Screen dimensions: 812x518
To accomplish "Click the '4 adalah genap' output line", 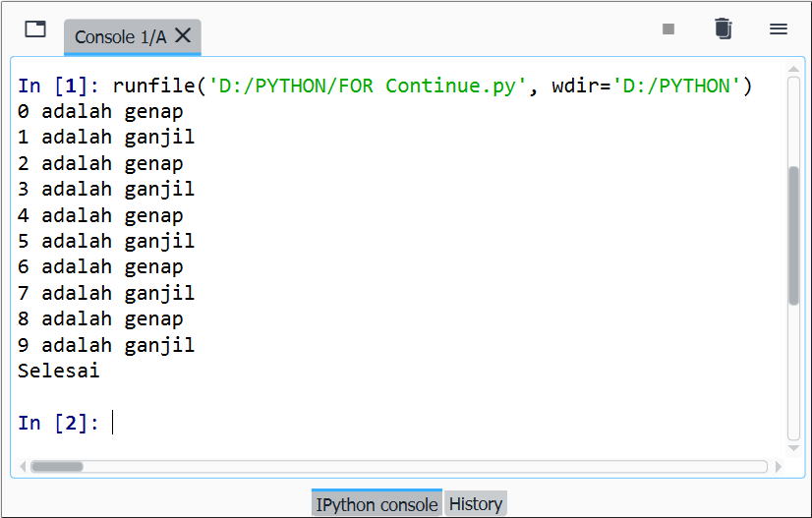I will pyautogui.click(x=100, y=215).
